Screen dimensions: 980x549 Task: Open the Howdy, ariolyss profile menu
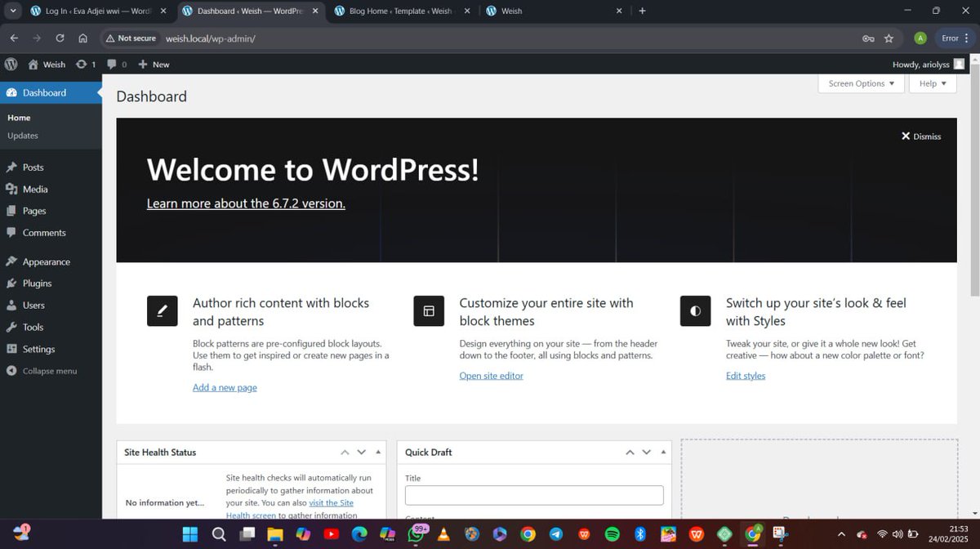click(929, 64)
